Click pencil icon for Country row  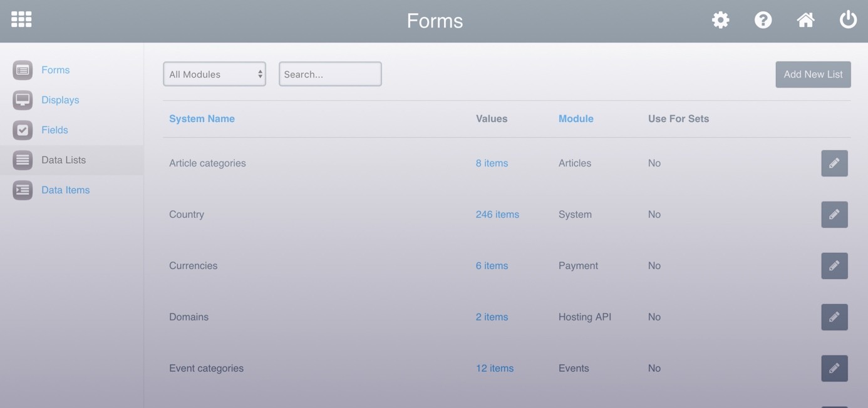tap(834, 215)
